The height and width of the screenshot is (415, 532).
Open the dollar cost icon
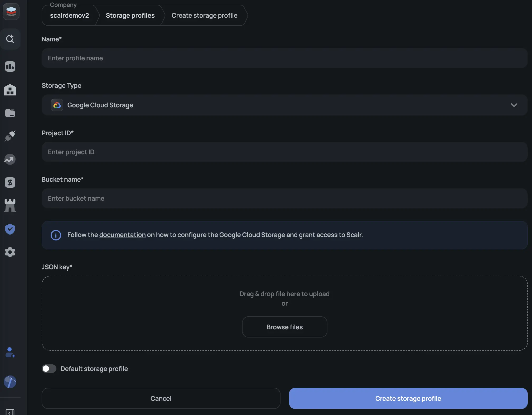coord(10,182)
